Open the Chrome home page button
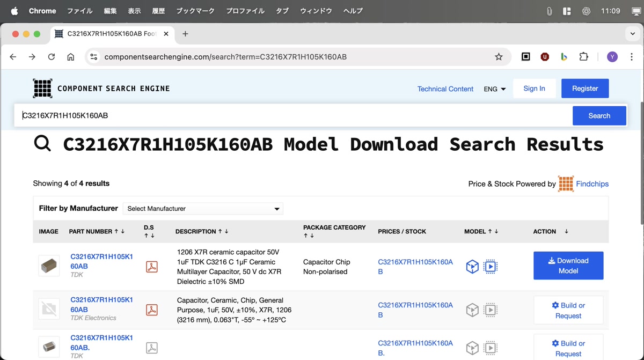The height and width of the screenshot is (360, 644). click(x=70, y=57)
